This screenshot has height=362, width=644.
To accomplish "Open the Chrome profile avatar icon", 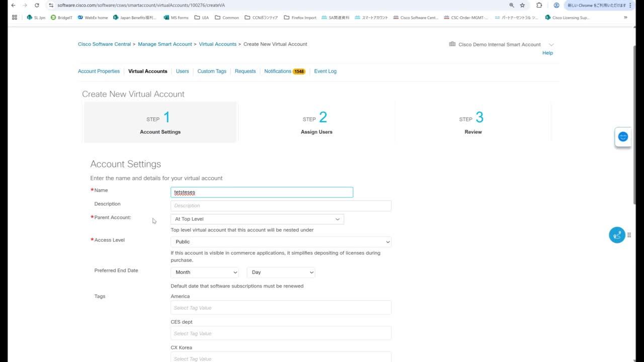I will pos(556,5).
